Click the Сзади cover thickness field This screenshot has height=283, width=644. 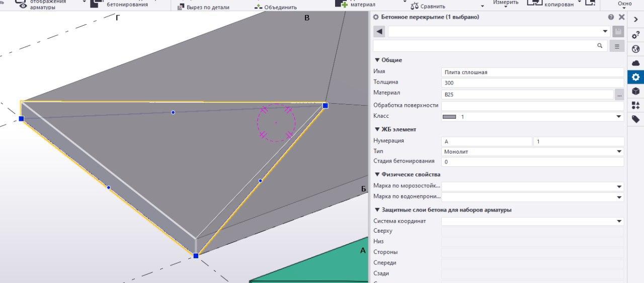coord(532,274)
